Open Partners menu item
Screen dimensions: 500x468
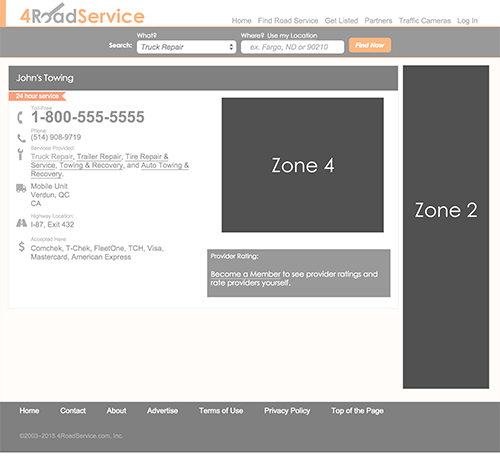378,21
